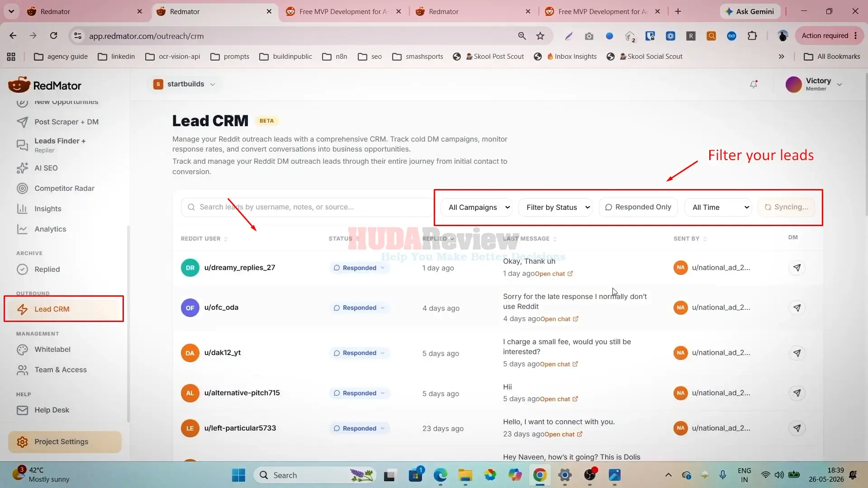
Task: Open DM send icon for u/left-particular5733
Action: point(797,428)
